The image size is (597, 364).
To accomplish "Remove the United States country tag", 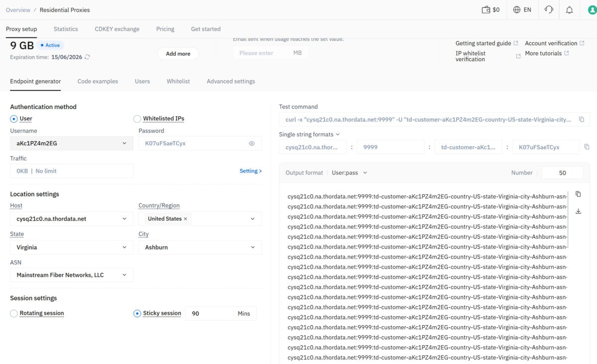I will pos(186,219).
